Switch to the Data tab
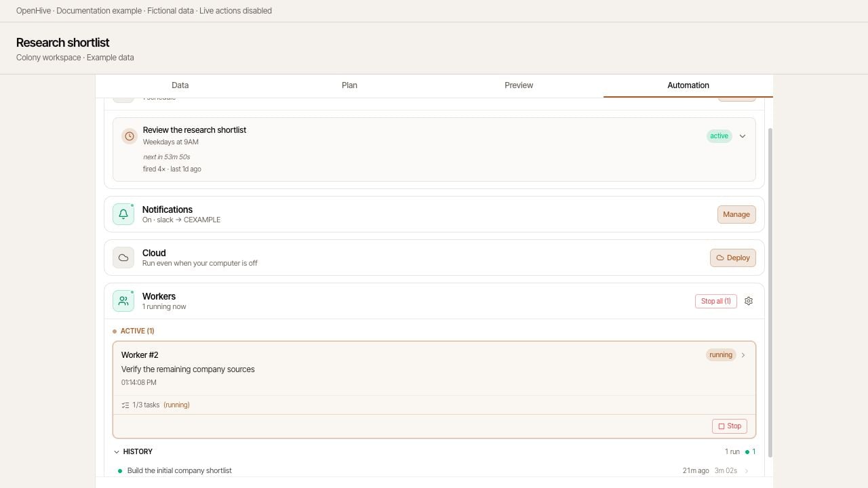 pyautogui.click(x=180, y=85)
